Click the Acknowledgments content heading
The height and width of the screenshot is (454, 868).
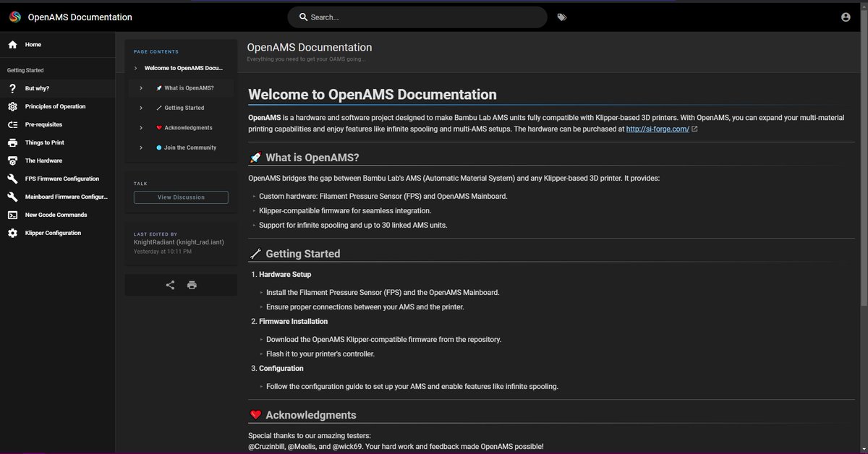point(310,415)
